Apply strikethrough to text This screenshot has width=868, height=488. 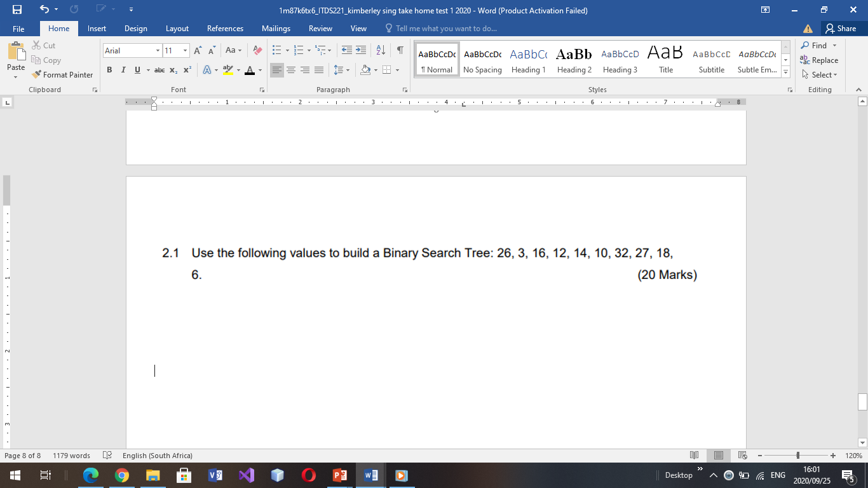[x=160, y=70]
